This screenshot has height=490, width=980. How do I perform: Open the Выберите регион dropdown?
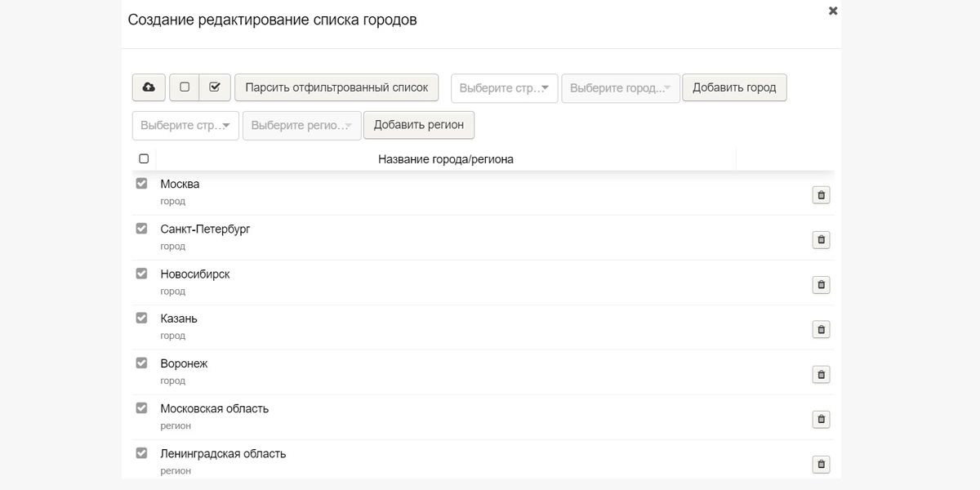(302, 126)
